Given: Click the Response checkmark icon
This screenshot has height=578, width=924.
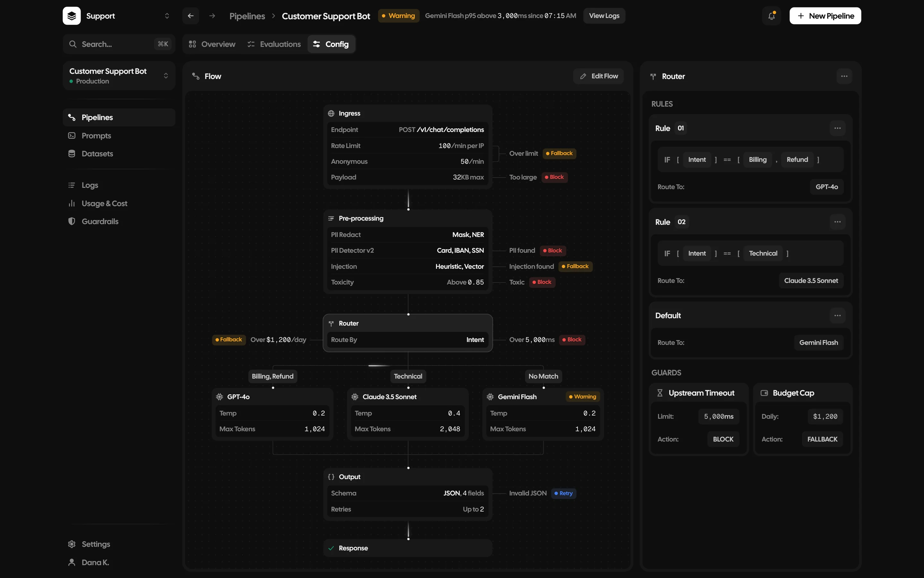Looking at the screenshot, I should (331, 548).
